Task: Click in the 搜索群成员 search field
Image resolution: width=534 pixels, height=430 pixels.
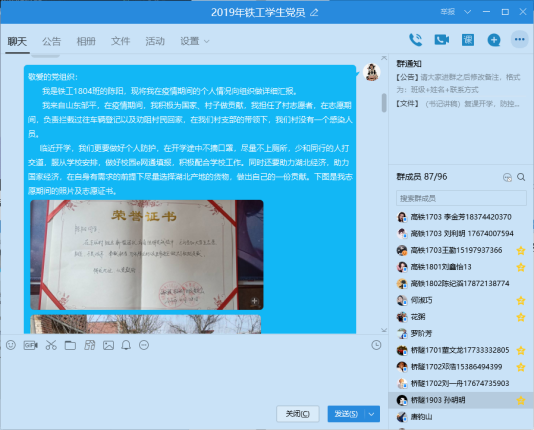Action: click(x=461, y=198)
